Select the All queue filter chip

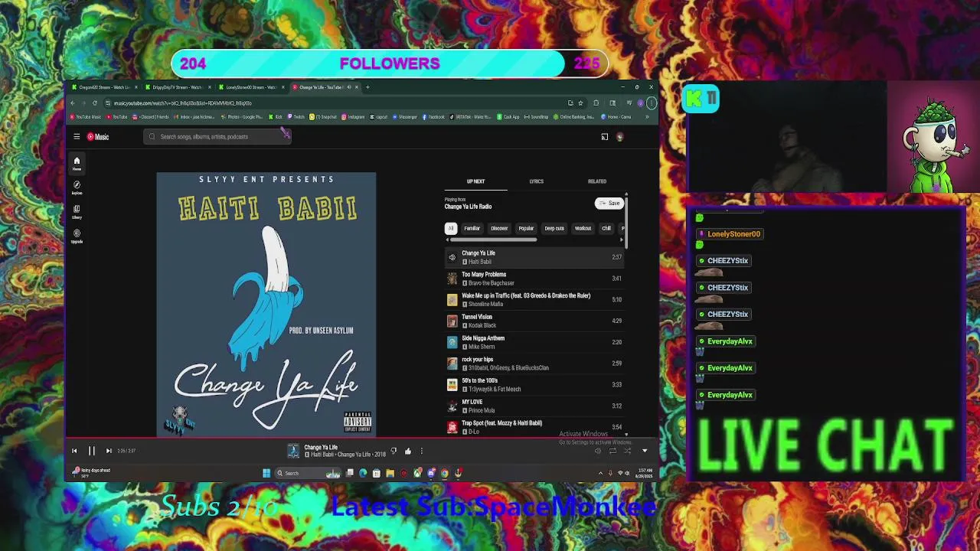click(x=451, y=228)
